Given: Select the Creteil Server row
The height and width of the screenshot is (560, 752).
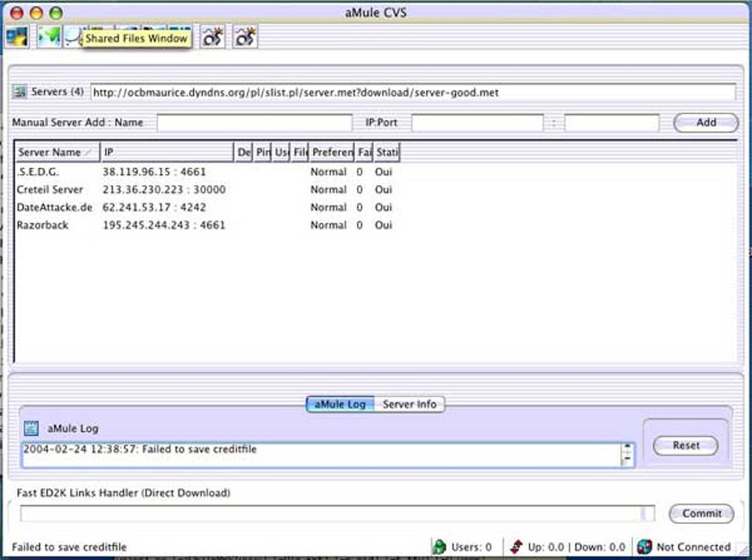Looking at the screenshot, I should [x=207, y=189].
